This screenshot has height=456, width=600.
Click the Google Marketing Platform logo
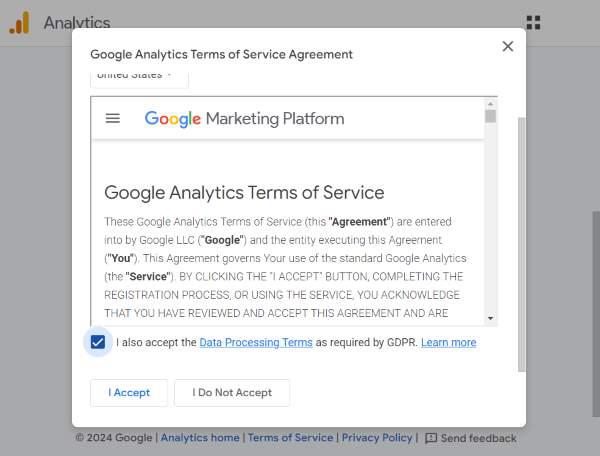tap(244, 119)
